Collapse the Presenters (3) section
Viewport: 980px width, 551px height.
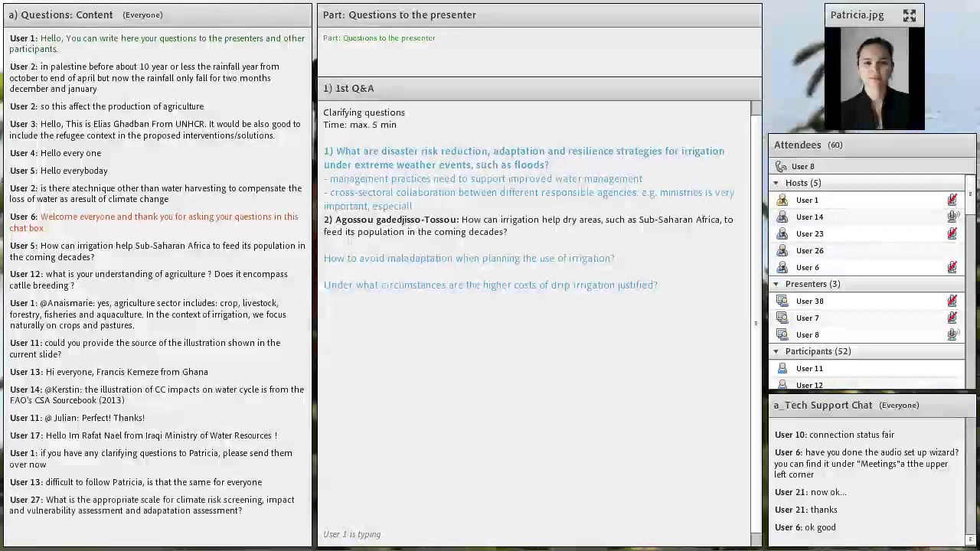point(776,284)
